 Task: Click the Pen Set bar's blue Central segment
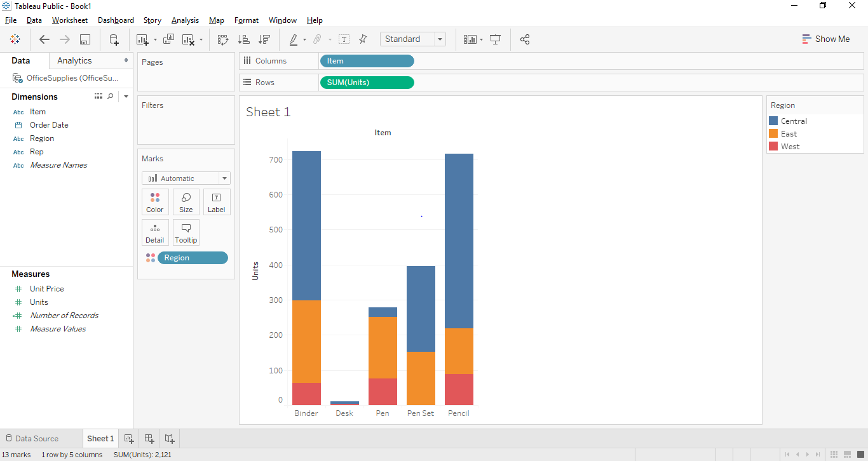421,309
